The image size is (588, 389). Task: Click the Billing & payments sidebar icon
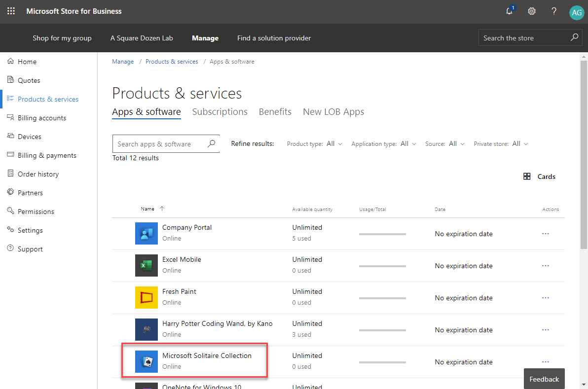[10, 154]
